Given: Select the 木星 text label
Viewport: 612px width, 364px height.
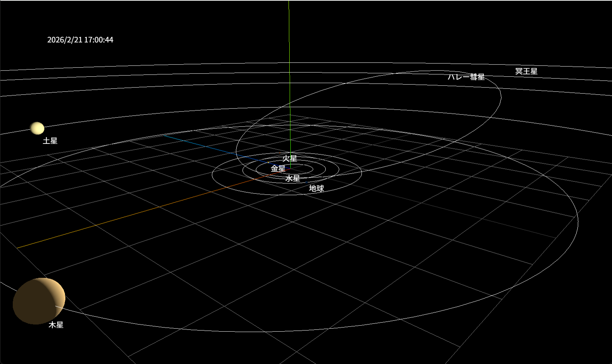Looking at the screenshot, I should coord(56,325).
